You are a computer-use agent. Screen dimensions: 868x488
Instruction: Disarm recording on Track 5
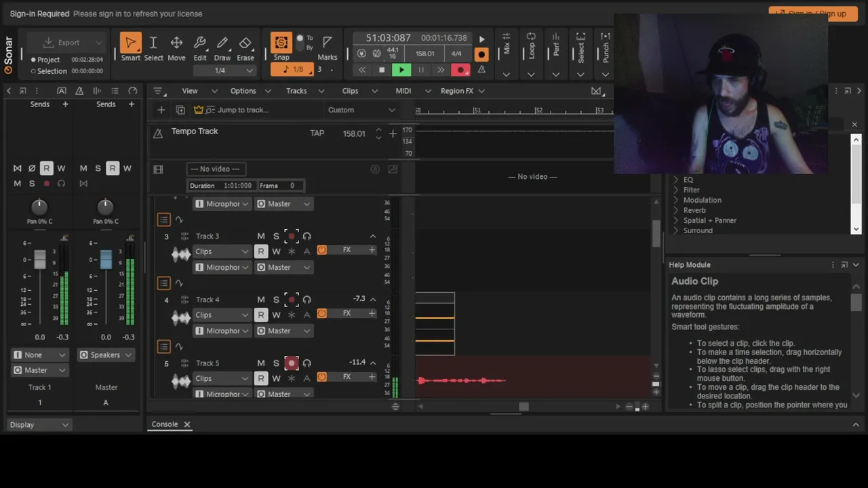click(292, 363)
